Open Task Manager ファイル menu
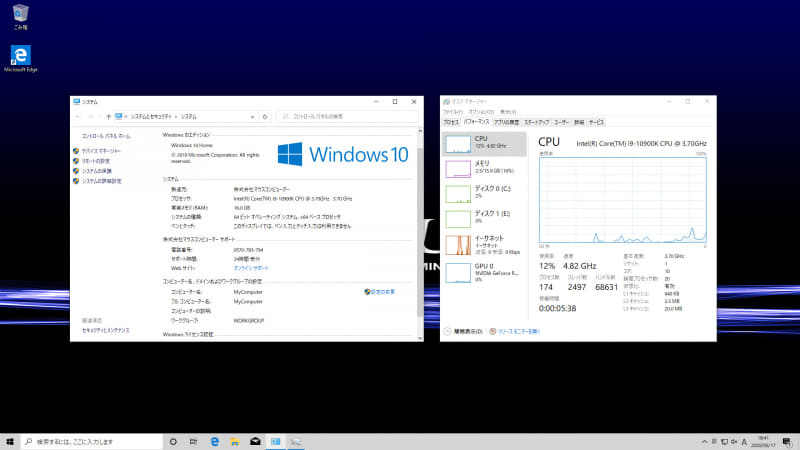800x450 pixels. [x=453, y=112]
